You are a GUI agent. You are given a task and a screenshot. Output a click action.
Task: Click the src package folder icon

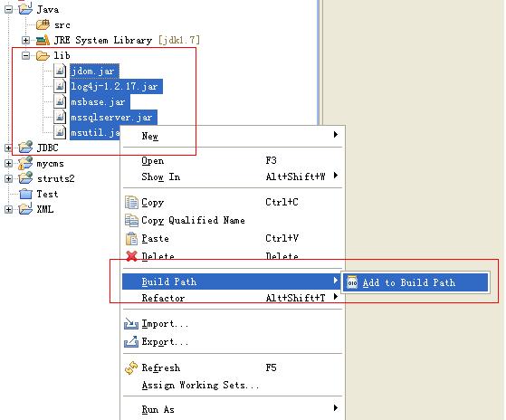[43, 24]
